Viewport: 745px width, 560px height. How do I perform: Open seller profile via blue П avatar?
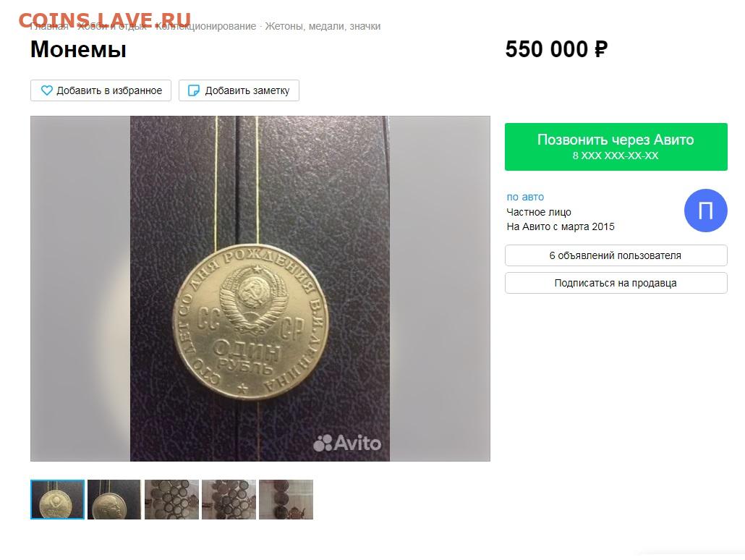tap(705, 211)
